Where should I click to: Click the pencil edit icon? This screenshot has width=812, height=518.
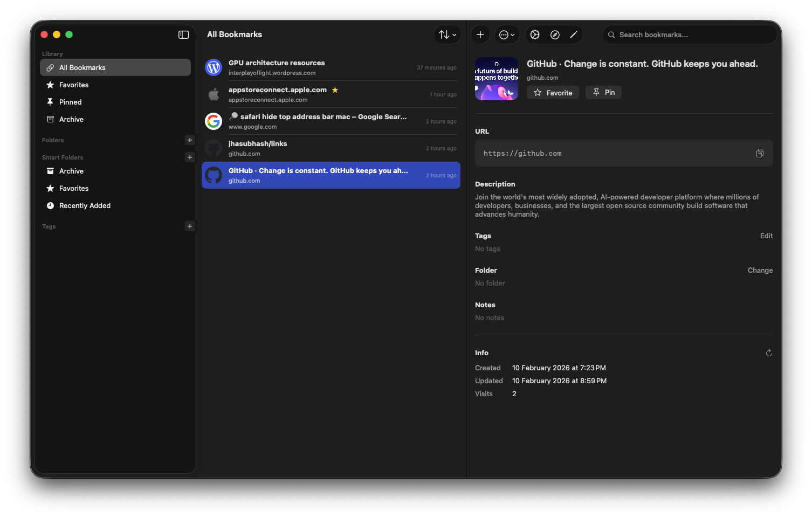574,34
